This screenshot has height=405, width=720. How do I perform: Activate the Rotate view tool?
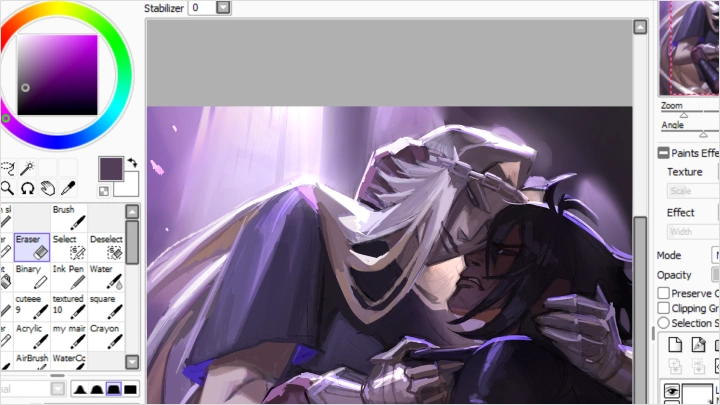pyautogui.click(x=29, y=187)
